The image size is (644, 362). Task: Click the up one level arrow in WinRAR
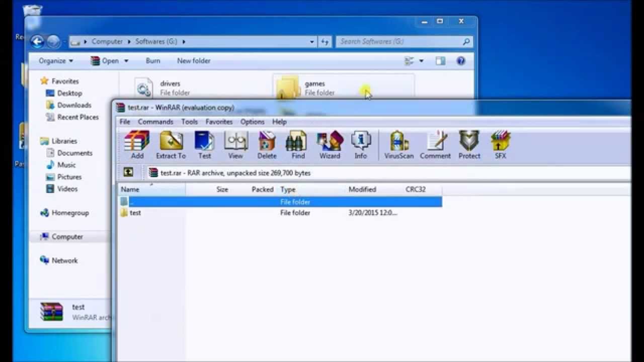point(128,172)
